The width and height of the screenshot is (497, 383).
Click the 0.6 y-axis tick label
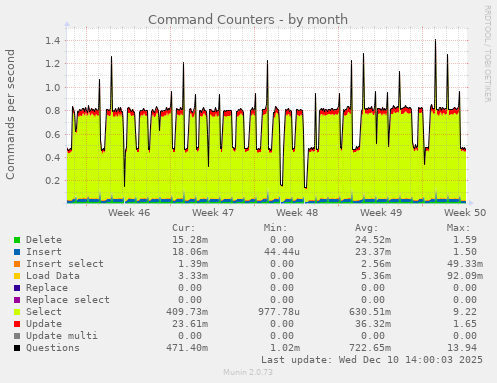click(x=53, y=135)
